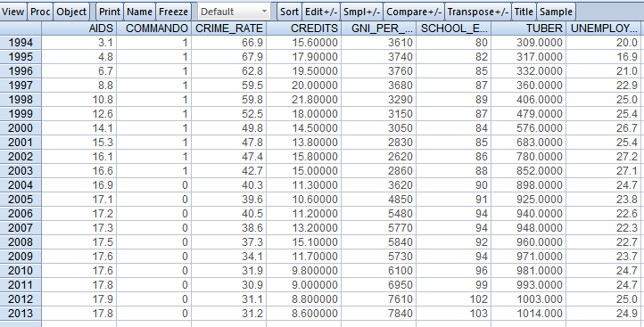Select the 2011 row header
The image size is (644, 327).
(x=21, y=285)
